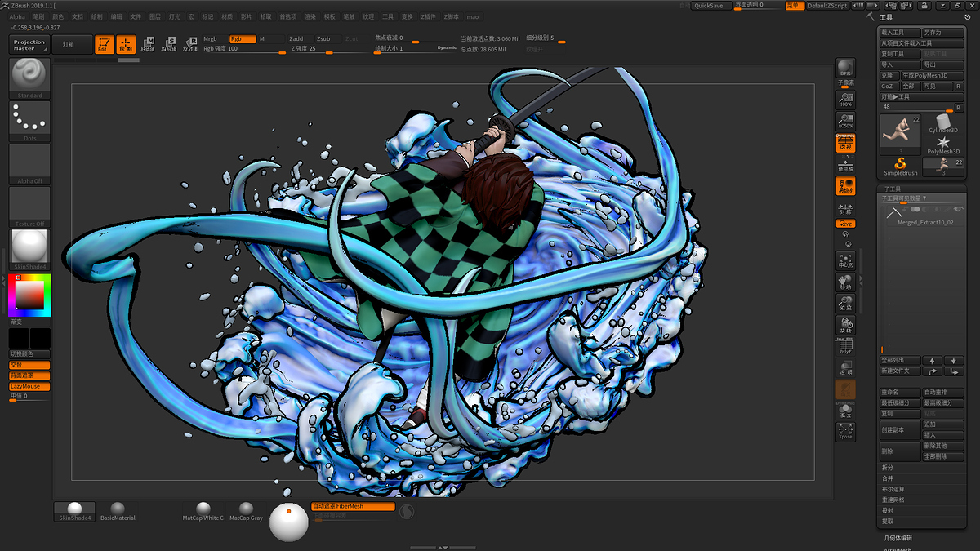Open the Dots stroke type picker
The image size is (980, 551).
click(x=29, y=121)
